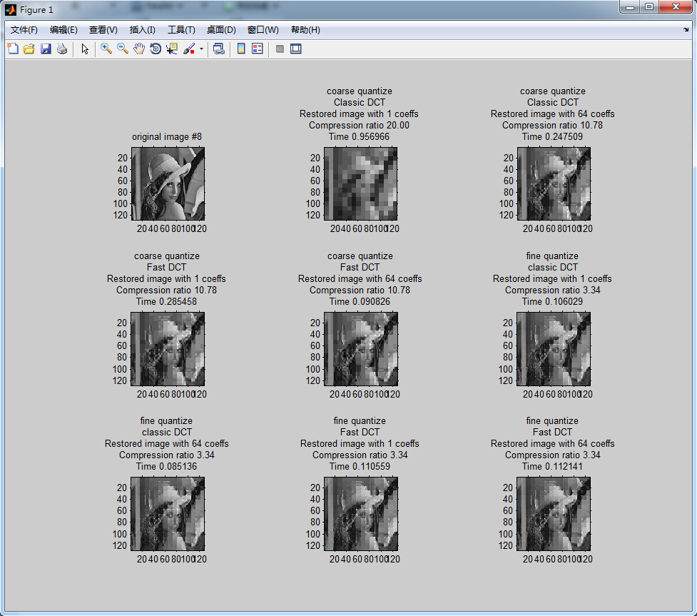
Task: Click the New Figure toolbar icon
Action: [x=13, y=49]
